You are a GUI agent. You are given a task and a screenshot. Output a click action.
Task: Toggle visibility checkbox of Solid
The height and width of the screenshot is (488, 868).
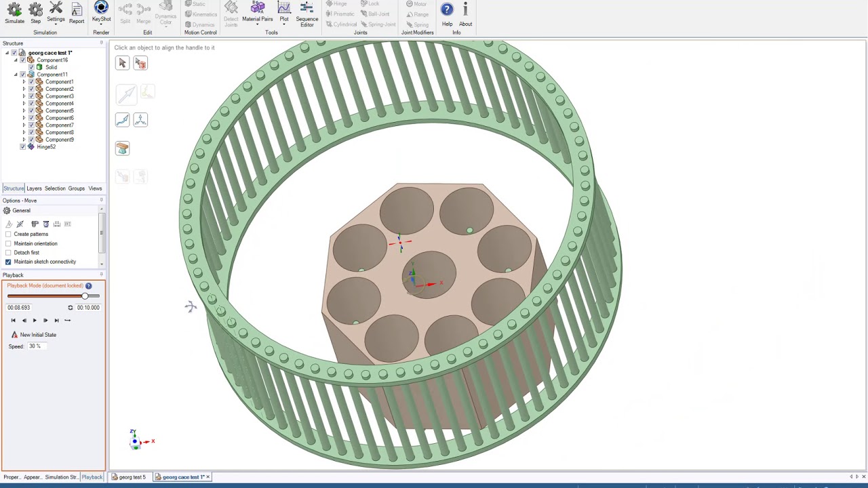pos(31,67)
